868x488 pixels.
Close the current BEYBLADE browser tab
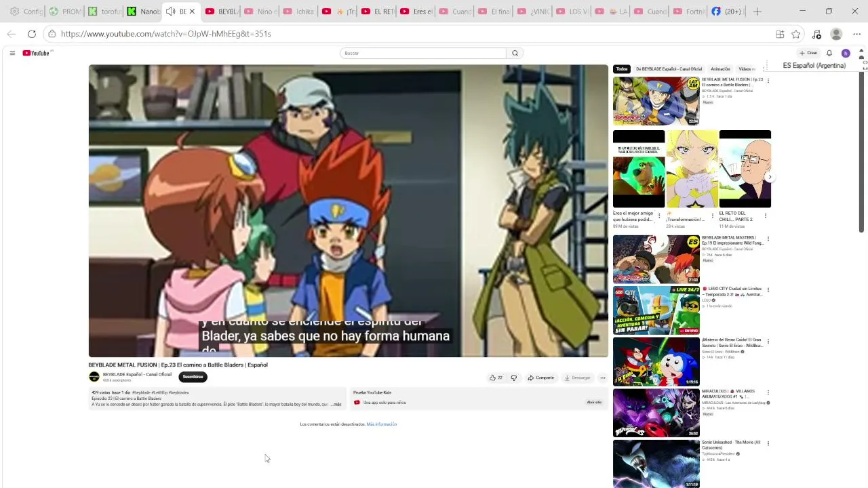tap(193, 12)
